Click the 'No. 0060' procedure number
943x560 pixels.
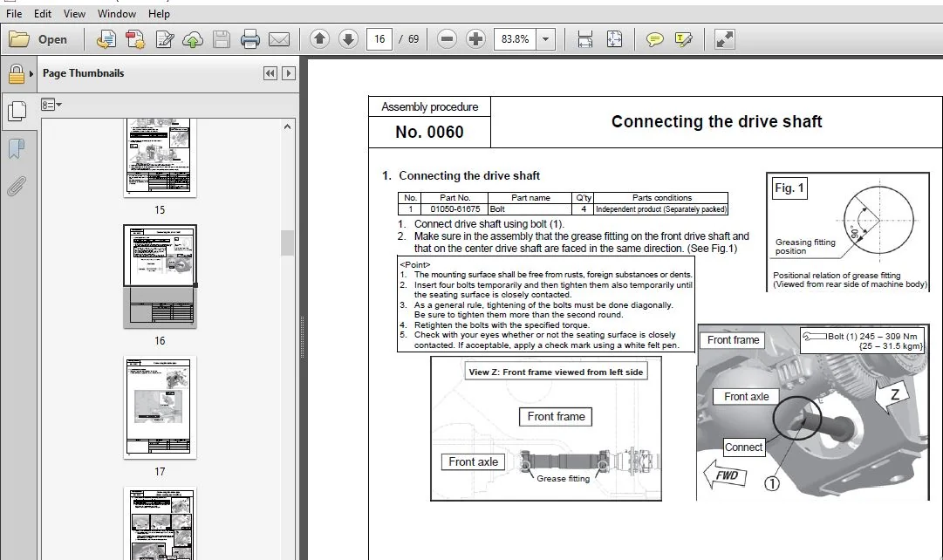coord(429,132)
